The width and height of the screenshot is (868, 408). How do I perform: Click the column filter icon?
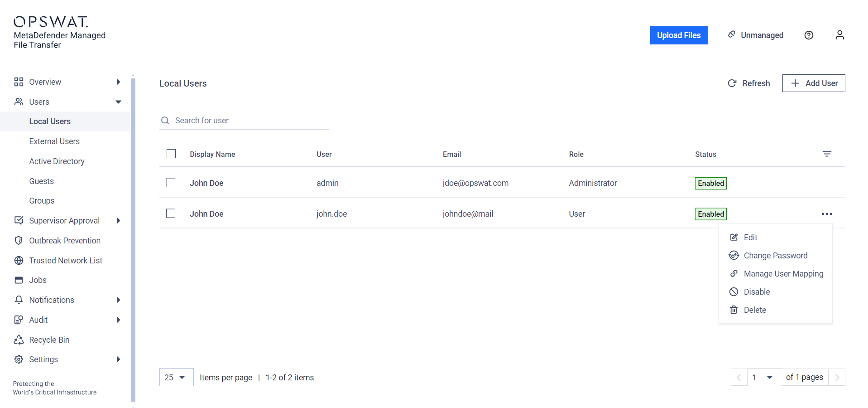826,154
